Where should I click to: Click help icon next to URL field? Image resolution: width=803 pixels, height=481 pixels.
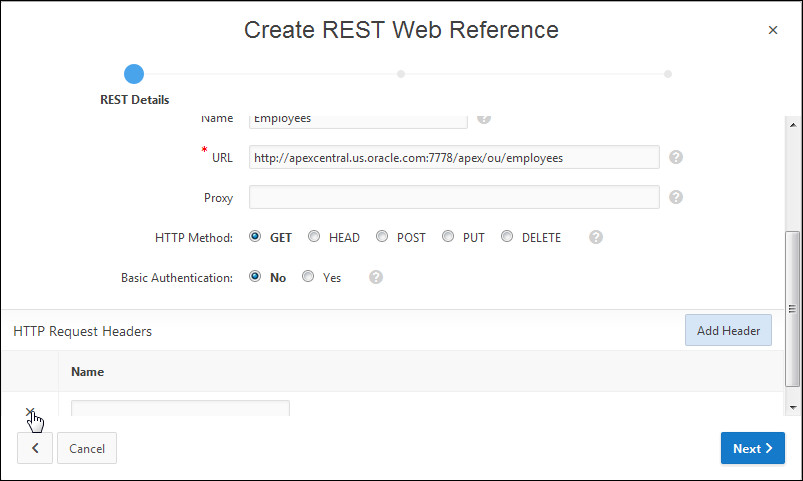tap(676, 157)
